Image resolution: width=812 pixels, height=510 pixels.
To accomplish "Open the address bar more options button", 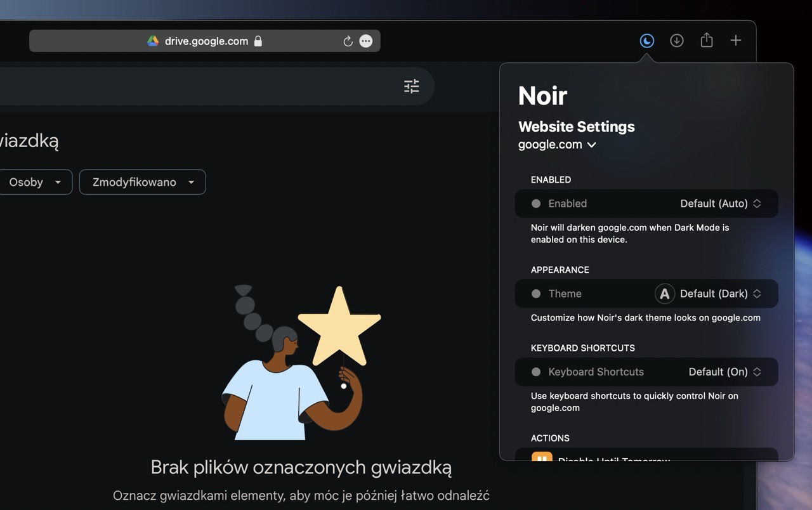I will [366, 41].
